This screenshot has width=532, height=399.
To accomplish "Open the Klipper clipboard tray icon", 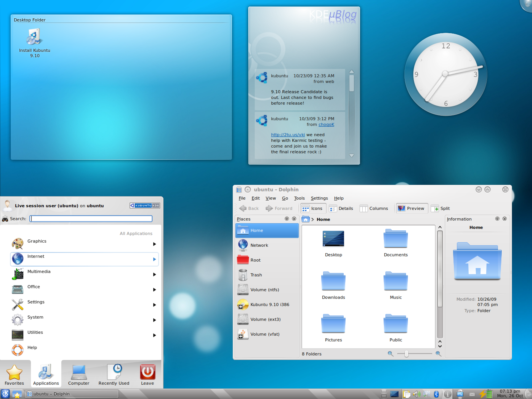I will click(407, 394).
